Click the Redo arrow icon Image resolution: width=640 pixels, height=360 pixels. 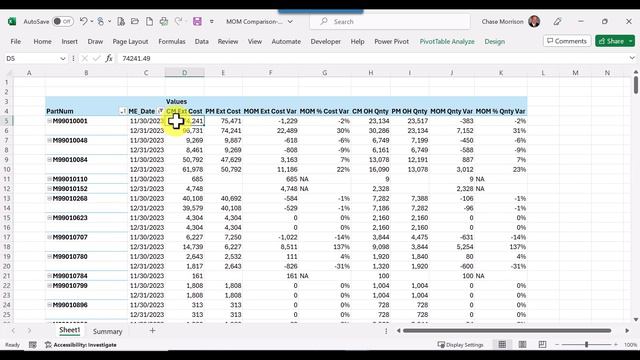pyautogui.click(x=178, y=21)
